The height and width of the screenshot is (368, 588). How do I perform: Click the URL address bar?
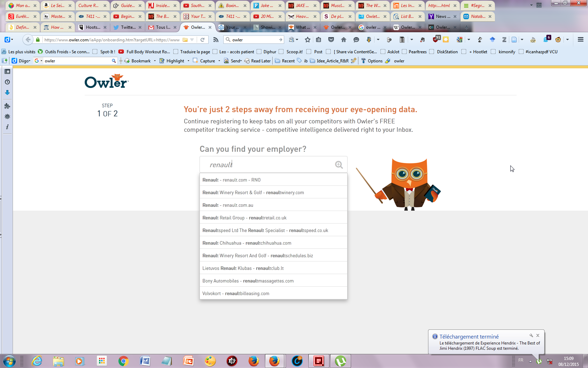click(x=112, y=40)
